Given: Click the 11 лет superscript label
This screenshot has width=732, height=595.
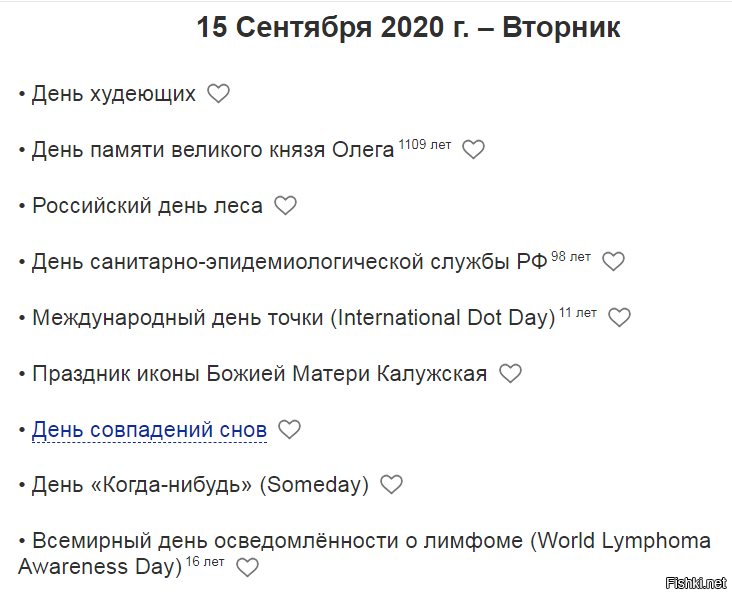Looking at the screenshot, I should (578, 313).
